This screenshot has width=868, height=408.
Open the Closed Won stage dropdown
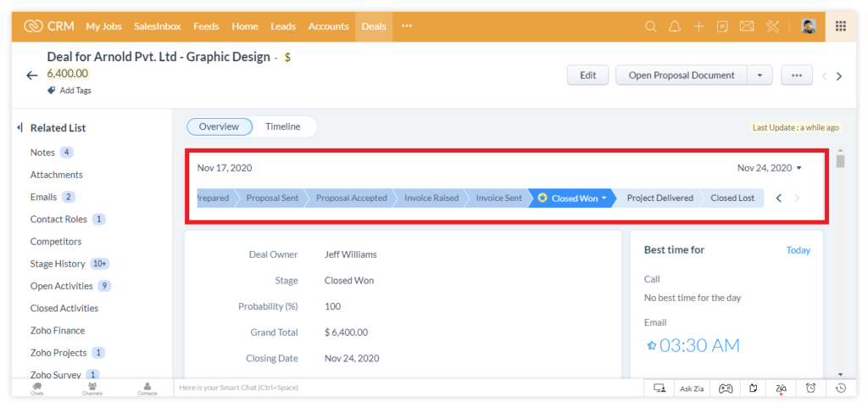click(x=604, y=198)
